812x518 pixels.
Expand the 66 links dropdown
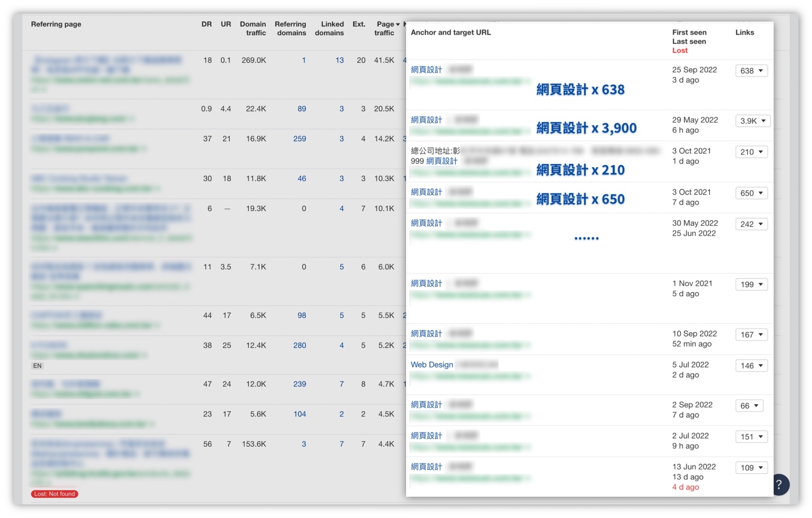coord(749,406)
